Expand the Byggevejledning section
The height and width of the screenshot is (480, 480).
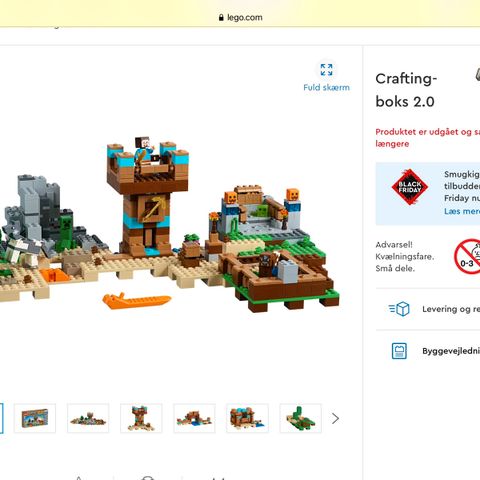tap(428, 351)
